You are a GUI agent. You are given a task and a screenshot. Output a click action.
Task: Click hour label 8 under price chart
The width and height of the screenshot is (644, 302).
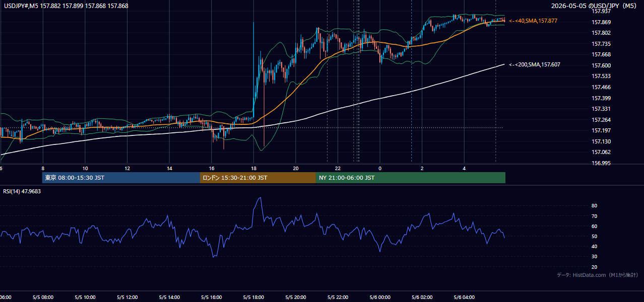[43, 168]
